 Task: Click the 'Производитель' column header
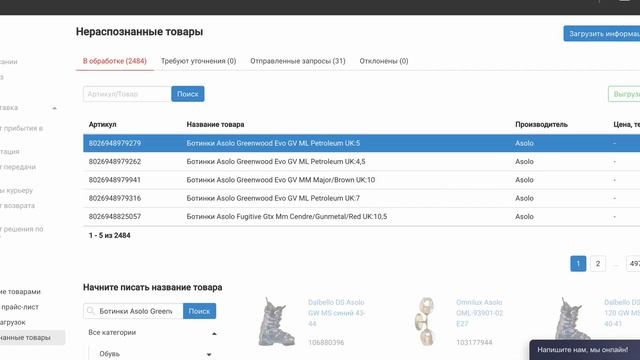click(x=541, y=124)
